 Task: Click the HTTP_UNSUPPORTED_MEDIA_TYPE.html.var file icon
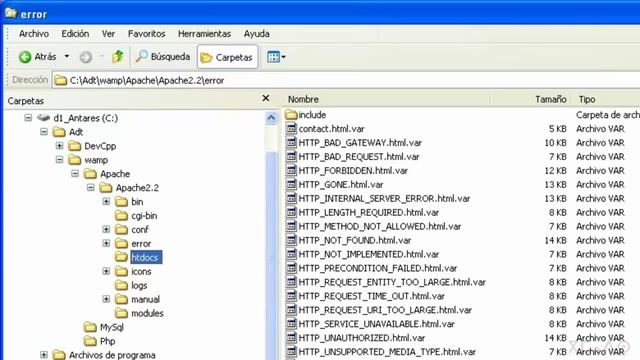coord(291,351)
